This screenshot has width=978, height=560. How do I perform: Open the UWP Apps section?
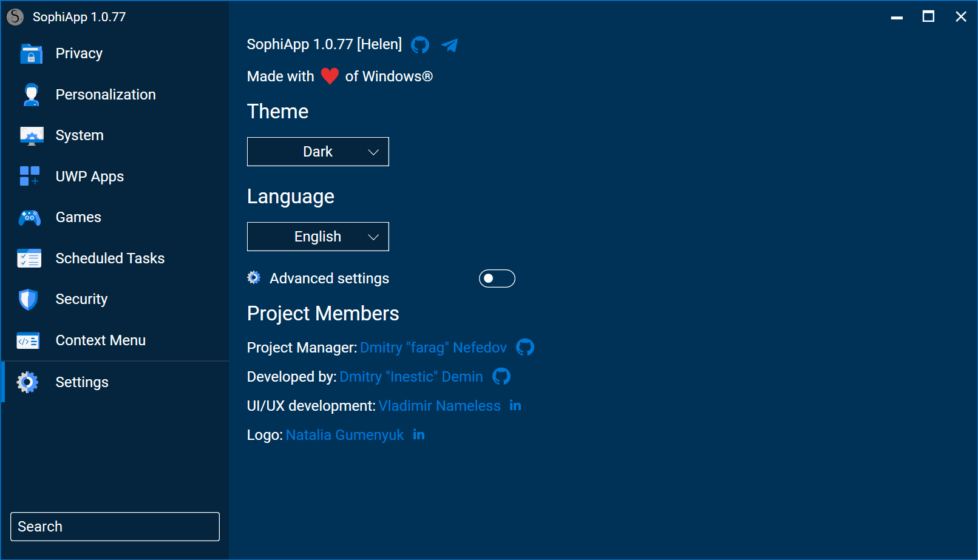click(115, 177)
